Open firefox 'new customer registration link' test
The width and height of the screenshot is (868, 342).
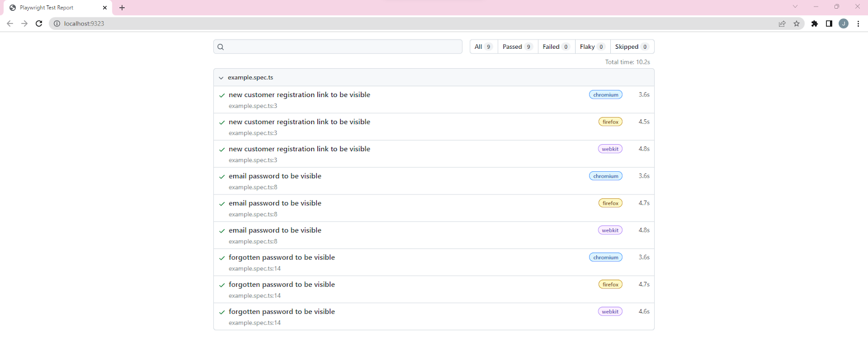[x=299, y=122]
